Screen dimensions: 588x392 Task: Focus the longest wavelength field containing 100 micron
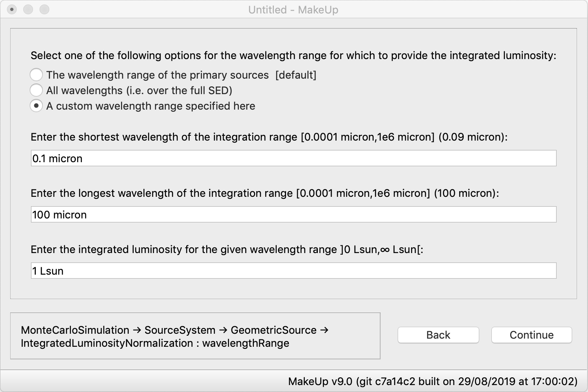pyautogui.click(x=293, y=214)
